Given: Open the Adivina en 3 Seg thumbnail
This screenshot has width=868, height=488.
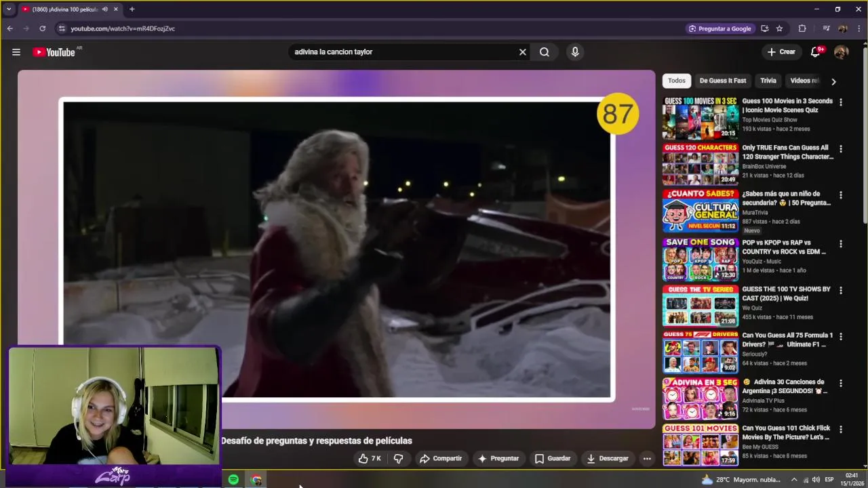Looking at the screenshot, I should click(701, 399).
